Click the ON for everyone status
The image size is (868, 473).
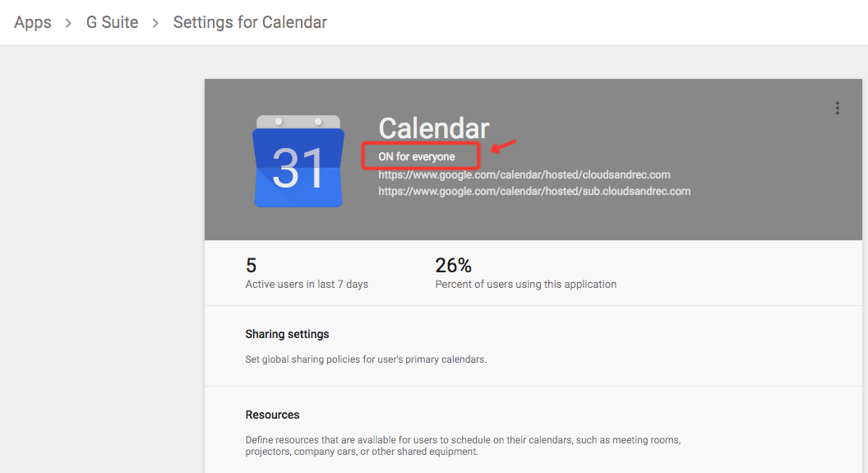click(x=417, y=157)
